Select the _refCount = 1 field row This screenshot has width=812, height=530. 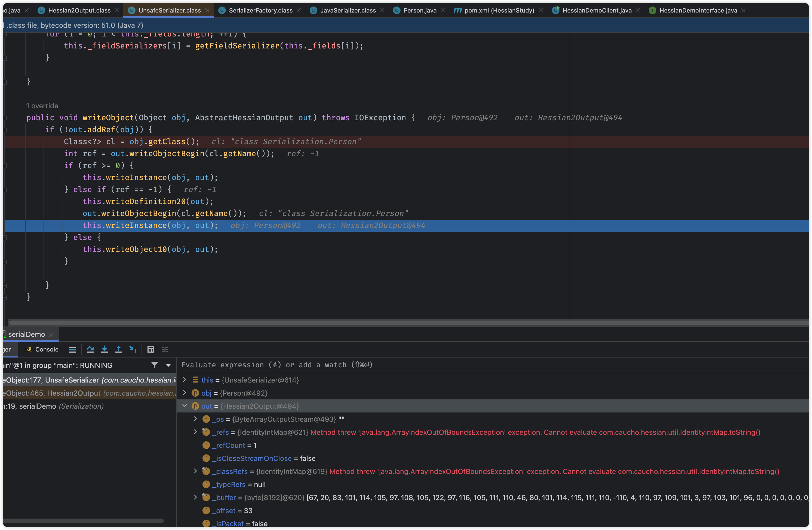click(493, 445)
